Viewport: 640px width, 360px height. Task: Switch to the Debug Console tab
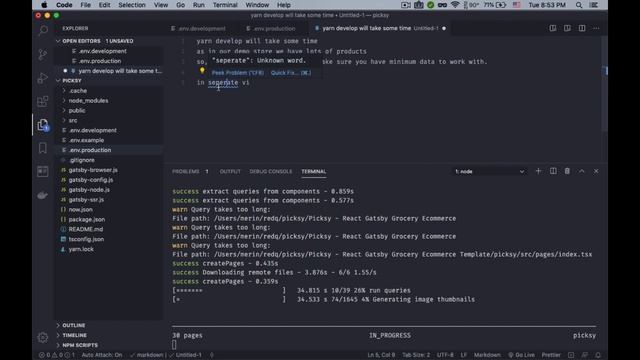(x=271, y=171)
